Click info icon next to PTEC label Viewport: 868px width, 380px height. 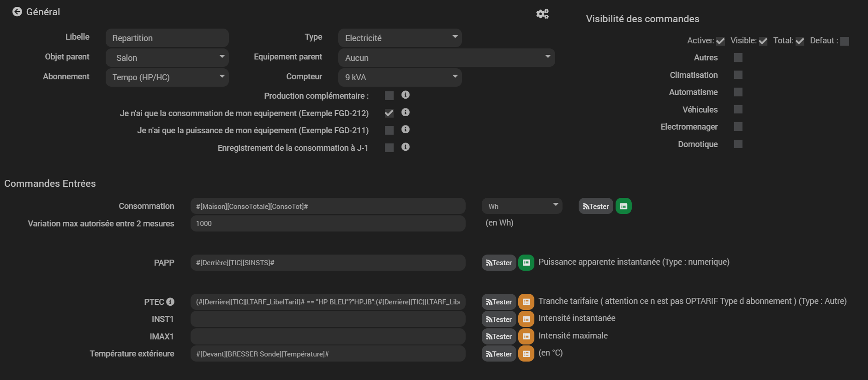170,302
